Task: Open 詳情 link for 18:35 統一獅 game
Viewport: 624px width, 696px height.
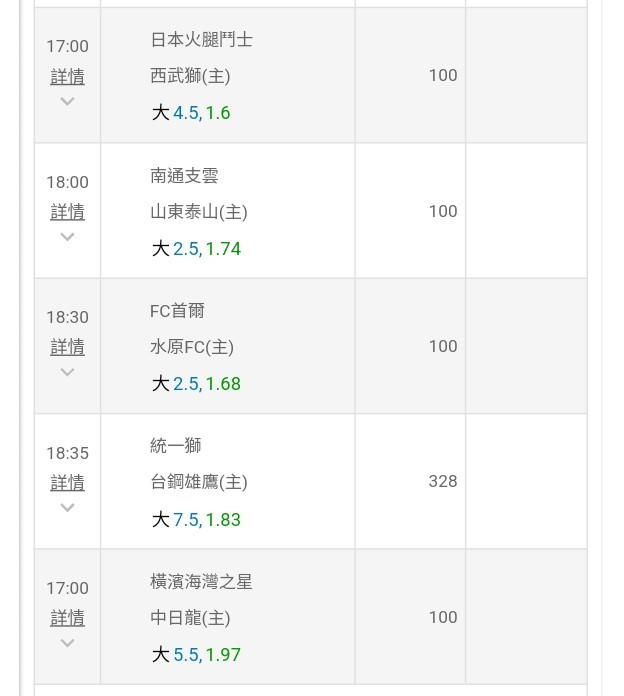Action: (67, 482)
